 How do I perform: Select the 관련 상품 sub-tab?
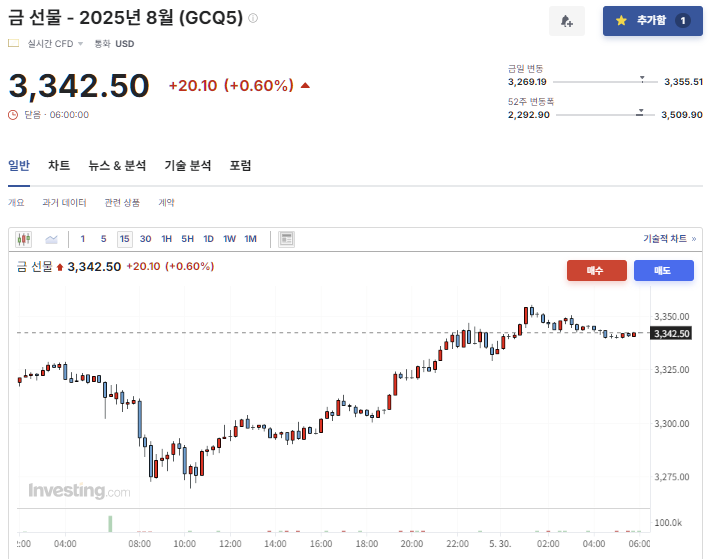[x=122, y=202]
